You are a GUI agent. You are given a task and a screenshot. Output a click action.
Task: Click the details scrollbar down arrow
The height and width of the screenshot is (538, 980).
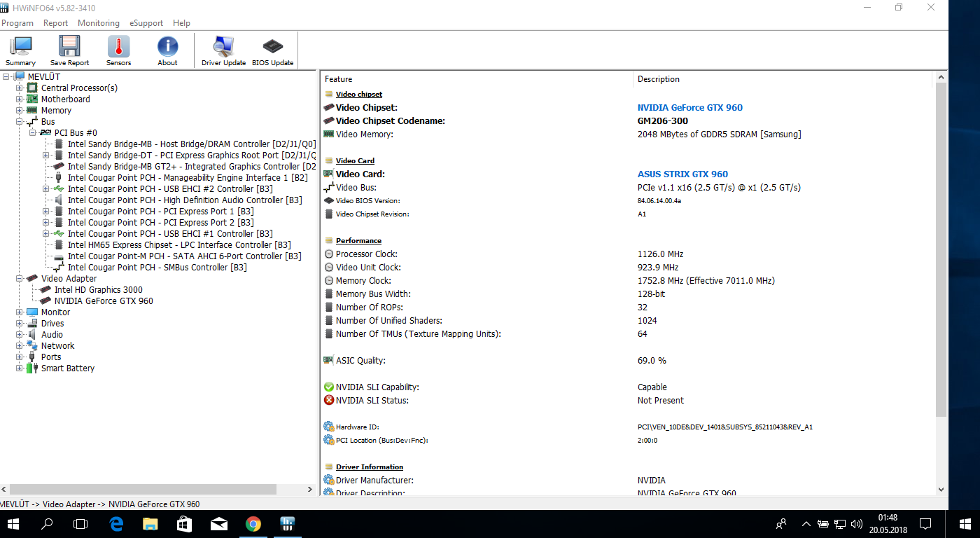click(x=941, y=490)
